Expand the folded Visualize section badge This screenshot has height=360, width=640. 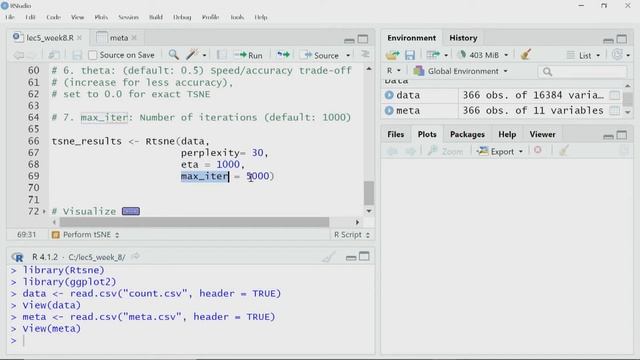click(131, 211)
